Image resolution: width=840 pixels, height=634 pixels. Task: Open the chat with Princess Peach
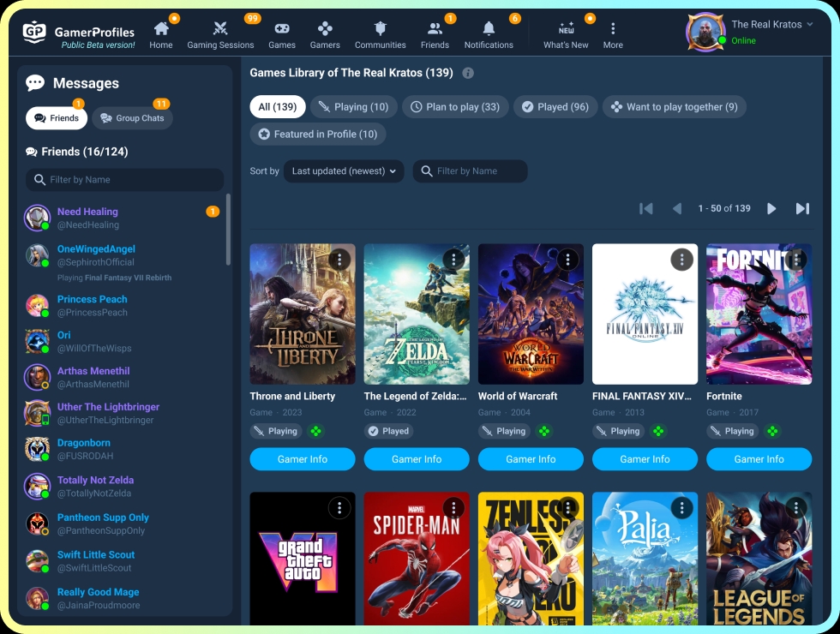pyautogui.click(x=92, y=304)
